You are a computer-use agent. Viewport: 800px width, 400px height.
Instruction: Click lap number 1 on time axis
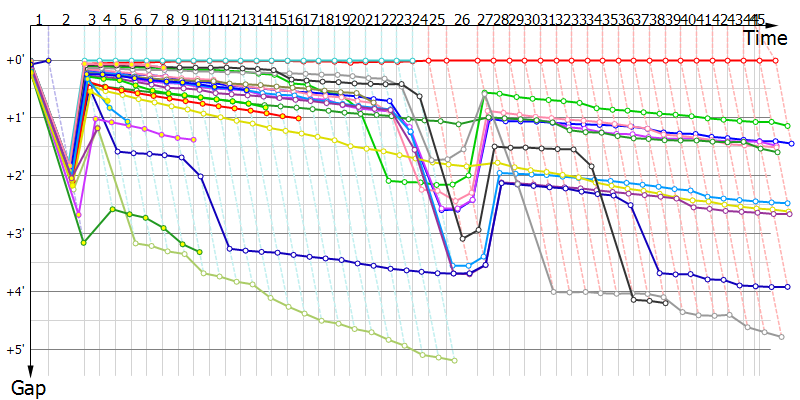pos(38,20)
